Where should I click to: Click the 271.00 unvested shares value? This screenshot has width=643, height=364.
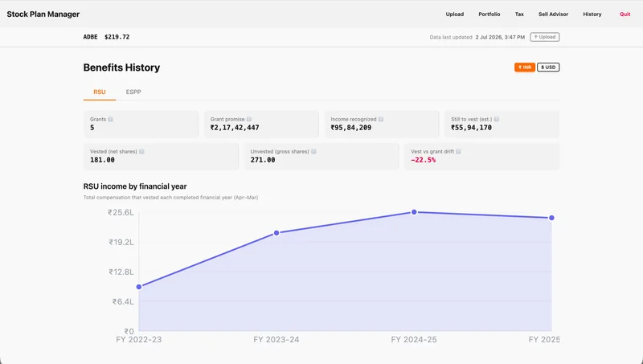263,160
